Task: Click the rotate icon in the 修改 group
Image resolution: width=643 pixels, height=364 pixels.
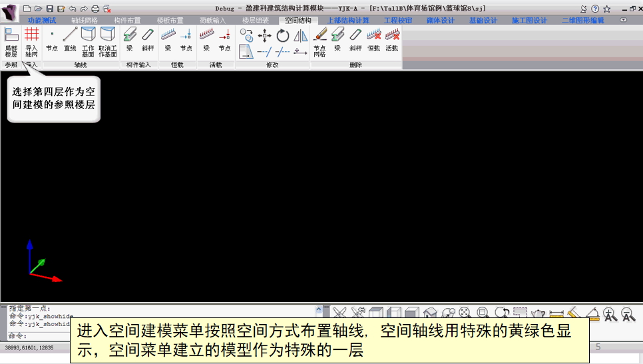Action: pos(282,36)
